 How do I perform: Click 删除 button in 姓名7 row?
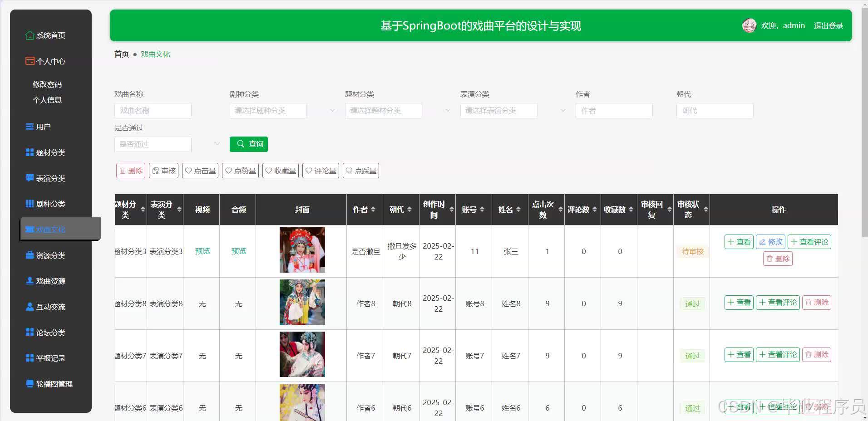click(817, 355)
